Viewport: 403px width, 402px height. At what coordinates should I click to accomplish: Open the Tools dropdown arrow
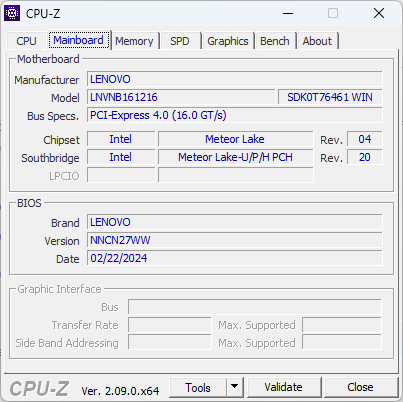coord(235,387)
